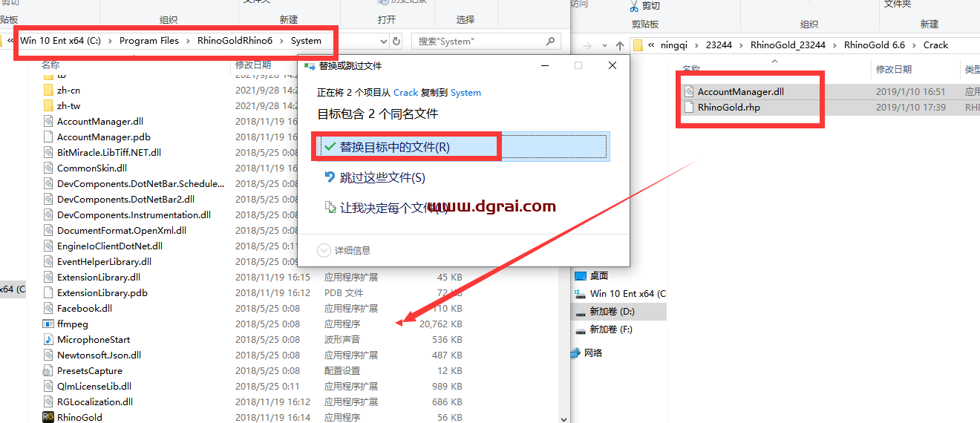
Task: Click 剪切 (cut) in Crack window ribbon
Action: [x=644, y=6]
